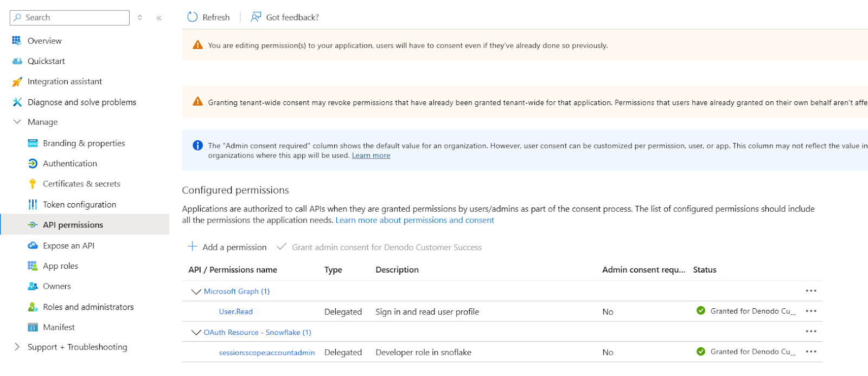
Task: Click the Overview grid icon in sidebar
Action: [x=17, y=41]
